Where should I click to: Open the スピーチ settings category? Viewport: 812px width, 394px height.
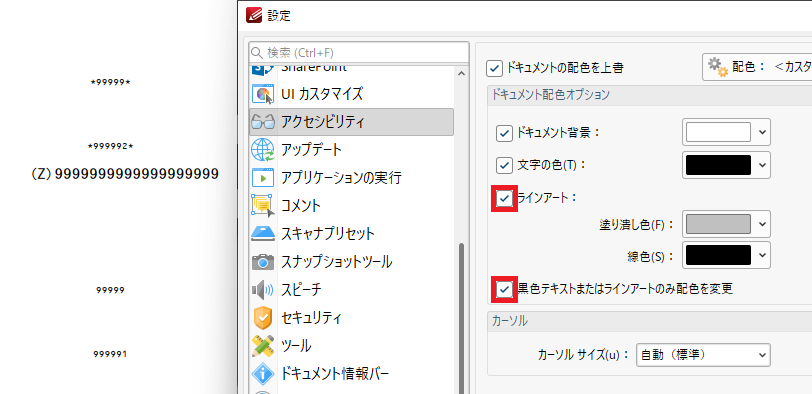(x=352, y=290)
